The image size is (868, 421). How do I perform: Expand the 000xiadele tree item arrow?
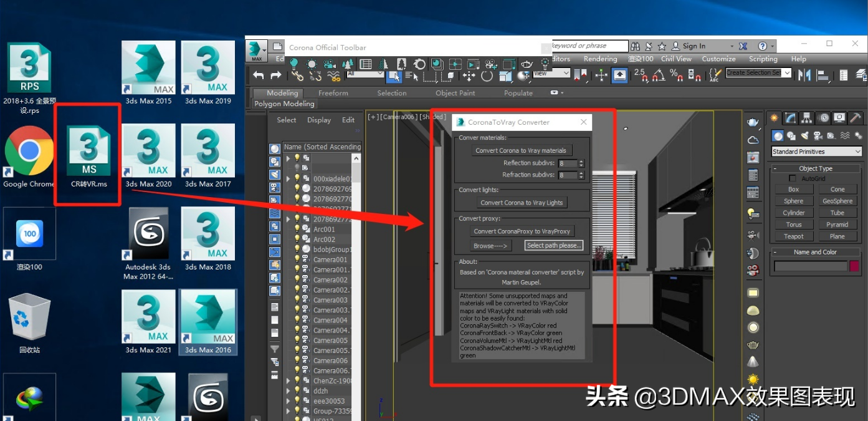(289, 179)
